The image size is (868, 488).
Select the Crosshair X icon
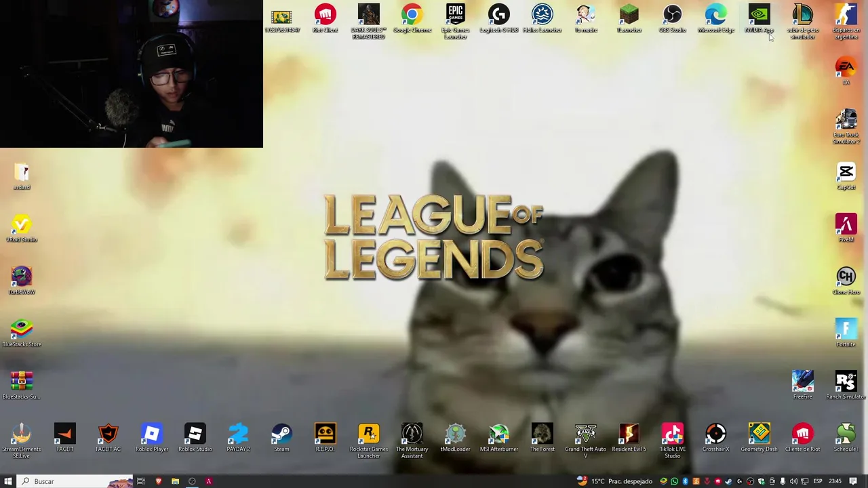coord(715,436)
